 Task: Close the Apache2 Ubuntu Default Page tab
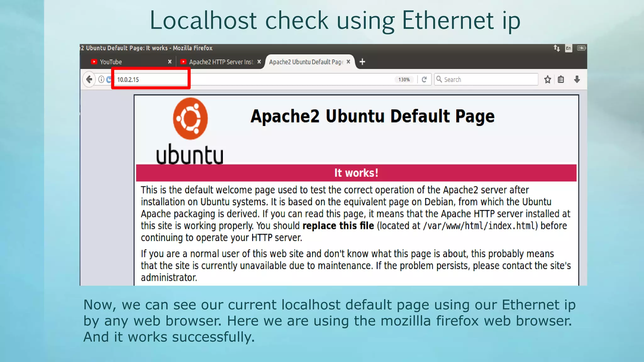[348, 62]
